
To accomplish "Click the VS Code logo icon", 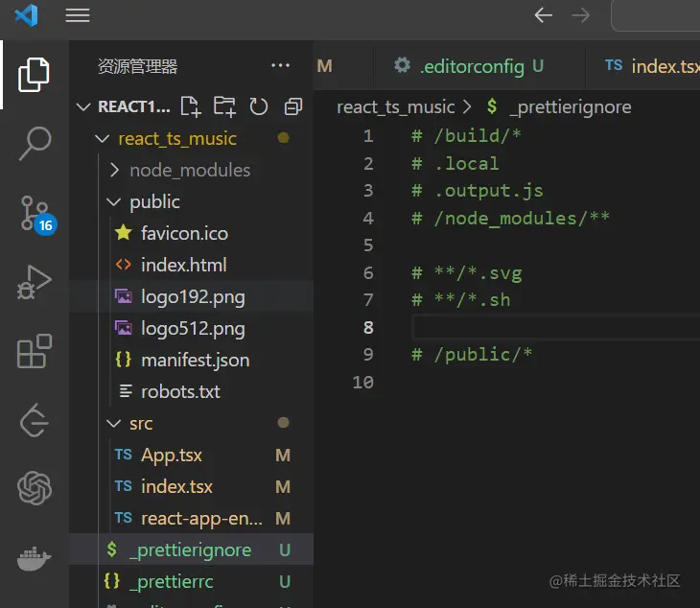I will click(26, 15).
